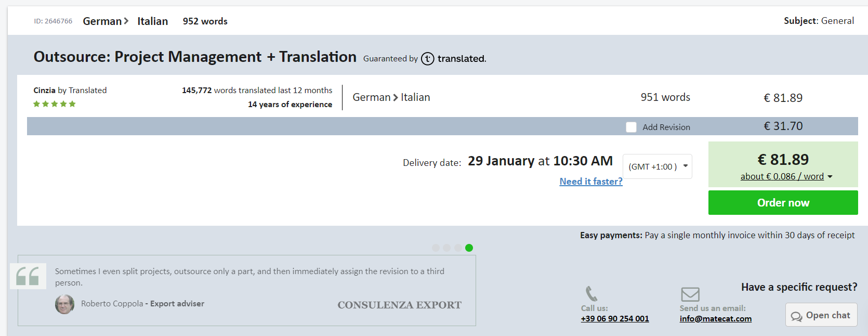Select the second testimonial carousel dot

pos(447,248)
